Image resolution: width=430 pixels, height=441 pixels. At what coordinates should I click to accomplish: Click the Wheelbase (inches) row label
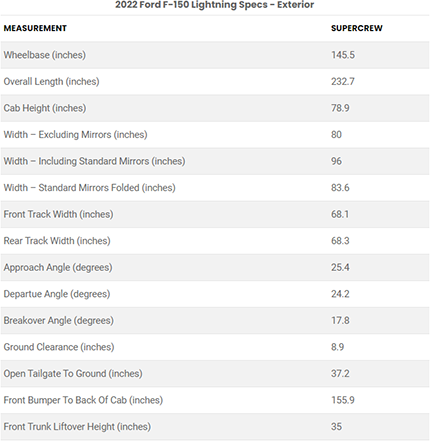pos(45,55)
